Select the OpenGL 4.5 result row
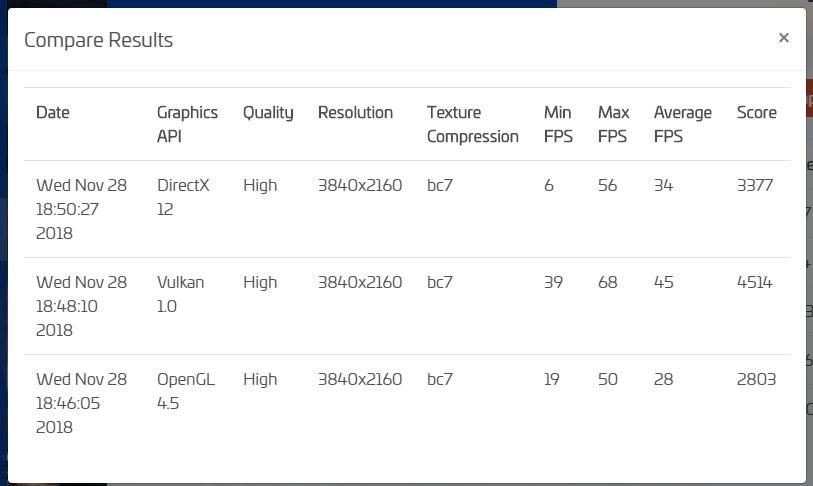Screen dimensions: 813x486 (x=407, y=403)
